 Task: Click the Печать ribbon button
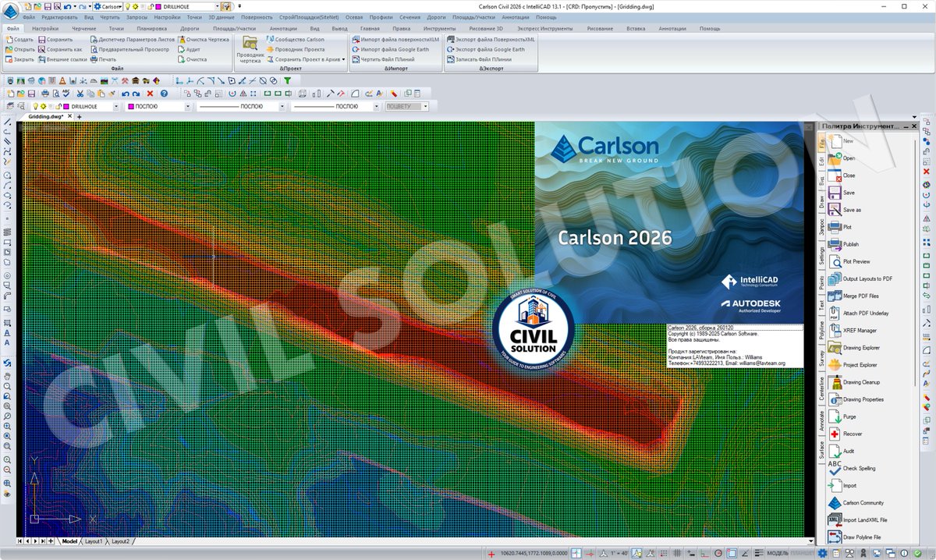[103, 59]
